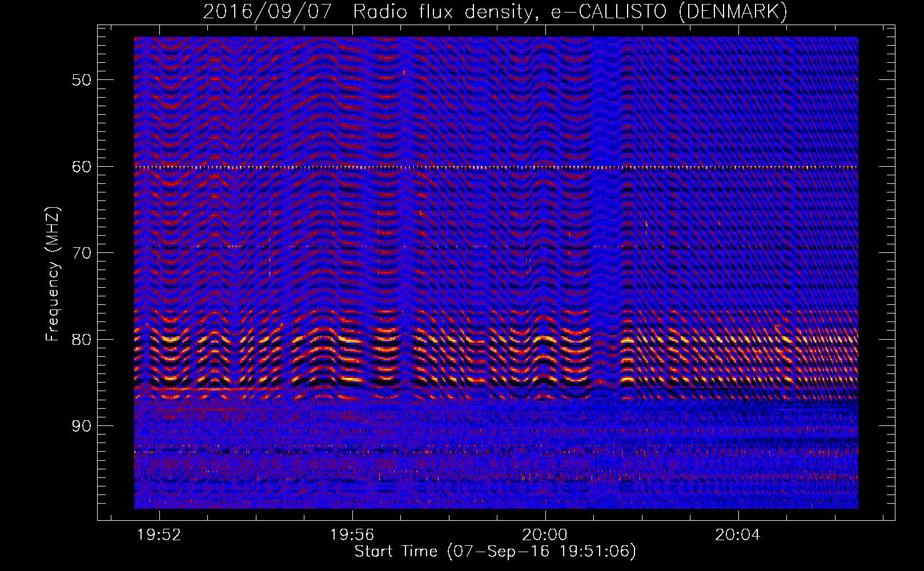Click the 'Start Time (07-Sep-16 19:51:06)' label
924x571 pixels.
tap(495, 552)
